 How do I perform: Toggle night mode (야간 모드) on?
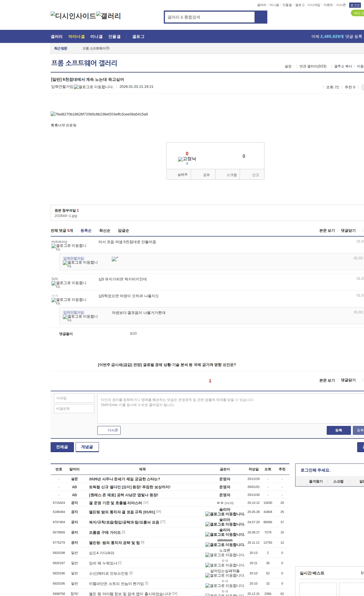click(x=357, y=13)
